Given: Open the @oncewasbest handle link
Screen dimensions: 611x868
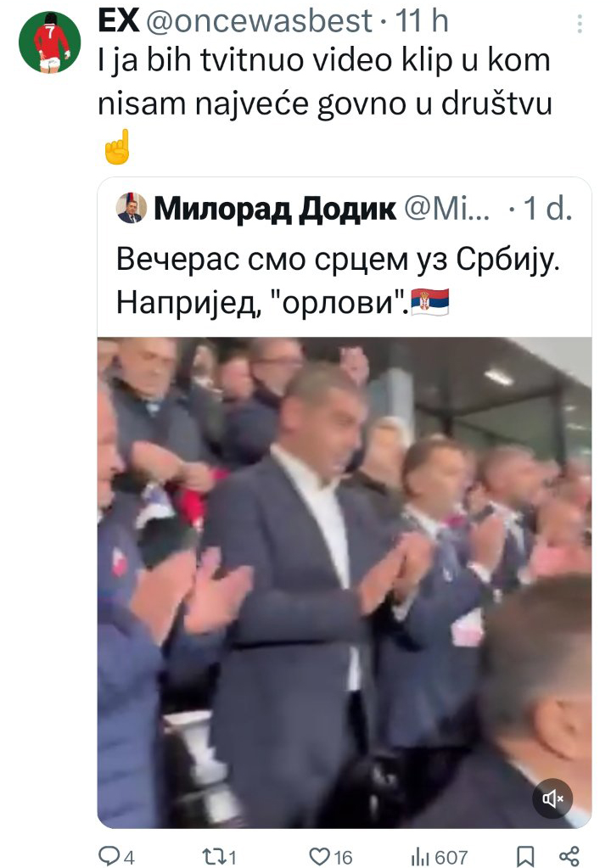Looking at the screenshot, I should tap(259, 21).
